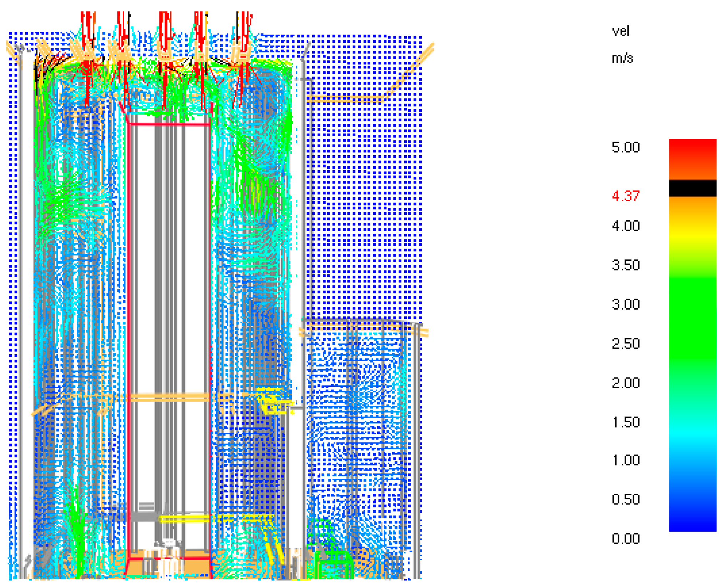Click the black band on the color bar
The height and width of the screenshot is (588, 725).
tap(693, 188)
